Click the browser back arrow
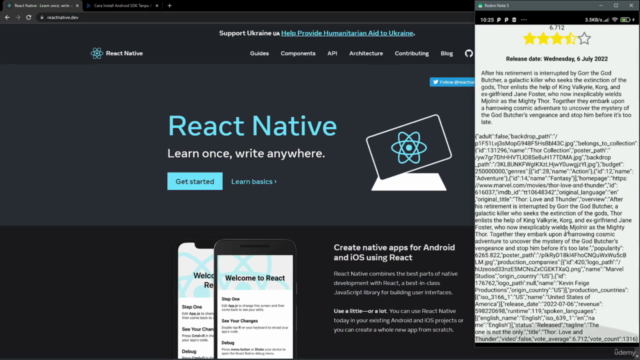The height and width of the screenshot is (360, 640). pyautogui.click(x=7, y=18)
